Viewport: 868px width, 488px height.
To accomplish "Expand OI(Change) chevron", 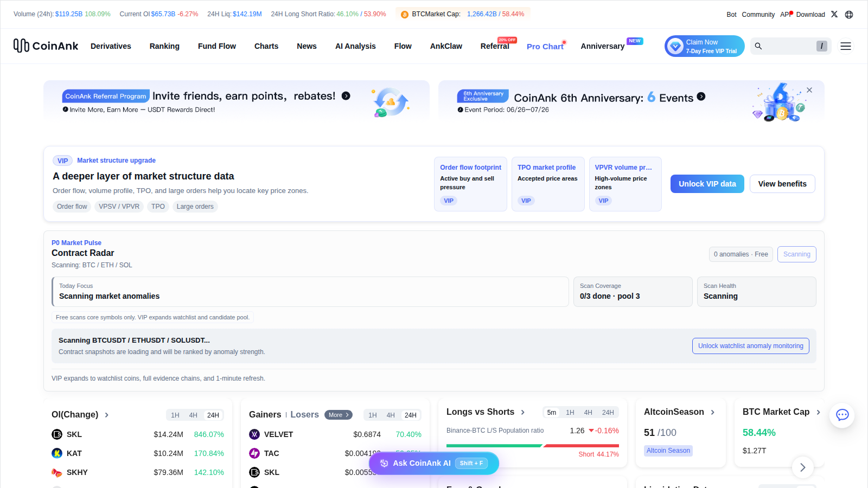I will tap(107, 415).
